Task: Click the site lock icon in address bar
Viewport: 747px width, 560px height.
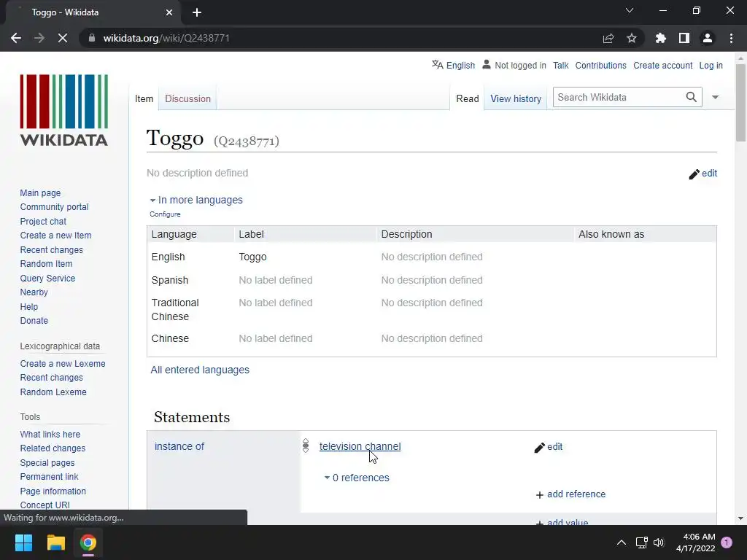Action: (92, 38)
